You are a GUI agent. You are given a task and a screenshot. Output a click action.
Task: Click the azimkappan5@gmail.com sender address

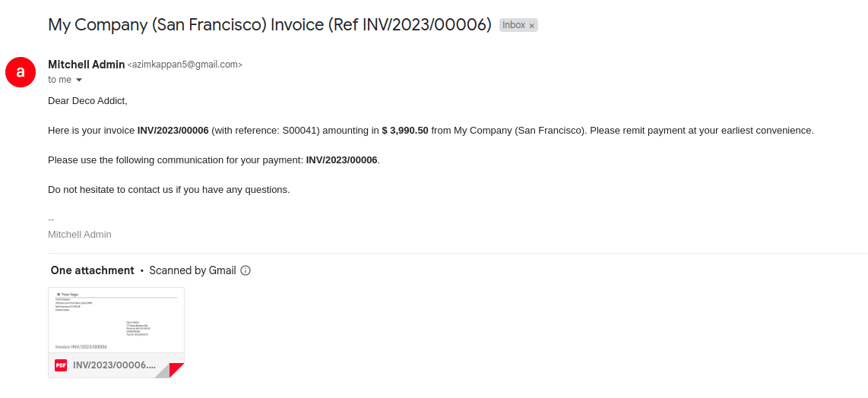(x=185, y=65)
